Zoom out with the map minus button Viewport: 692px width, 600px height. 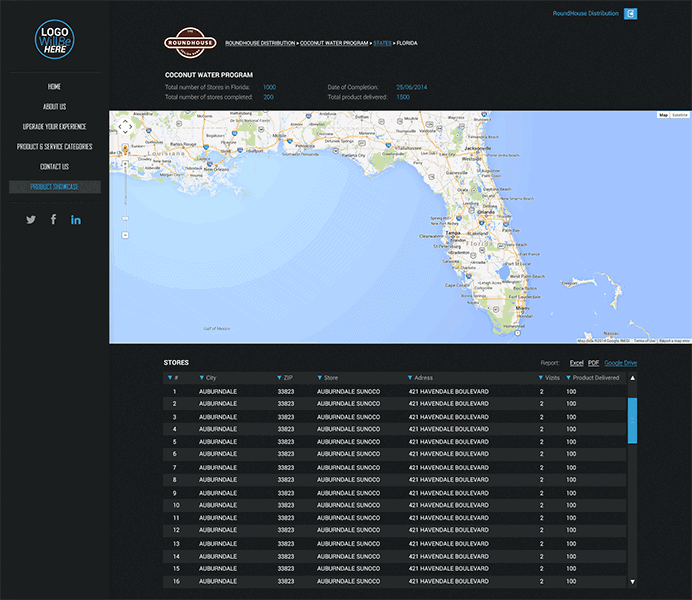coord(125,235)
